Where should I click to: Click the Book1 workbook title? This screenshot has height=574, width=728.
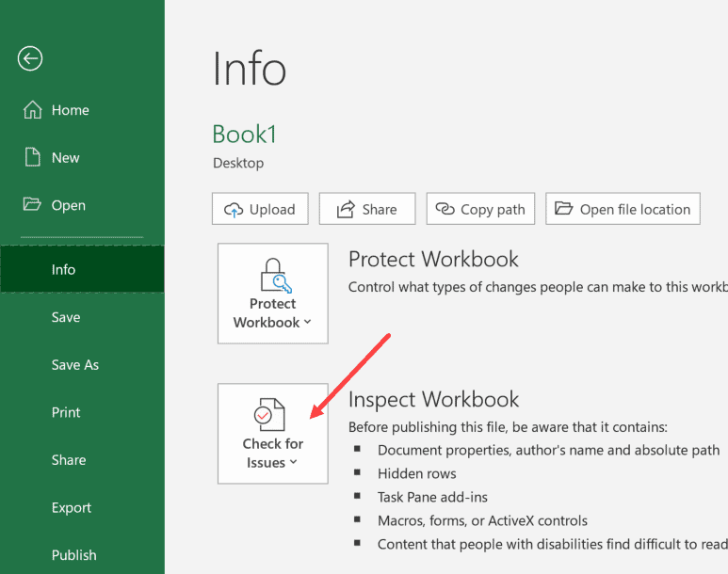point(245,134)
